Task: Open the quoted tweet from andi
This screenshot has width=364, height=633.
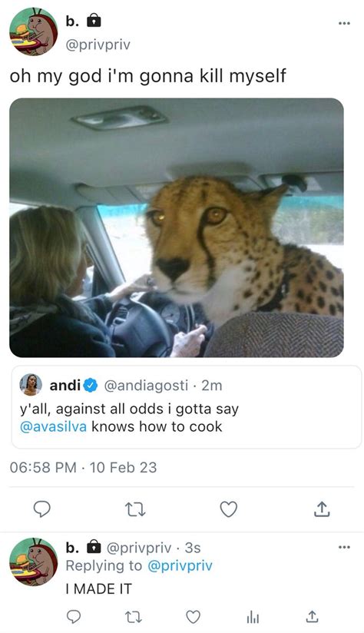Action: (x=187, y=407)
